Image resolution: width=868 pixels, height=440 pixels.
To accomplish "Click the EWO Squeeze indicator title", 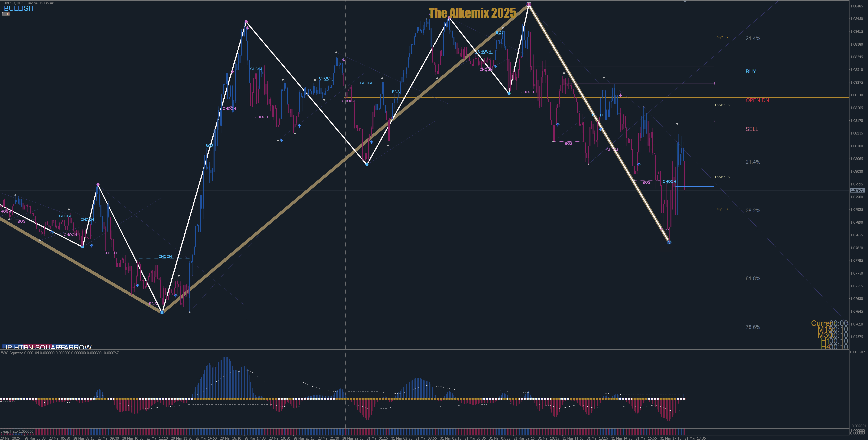I will pyautogui.click(x=12, y=353).
